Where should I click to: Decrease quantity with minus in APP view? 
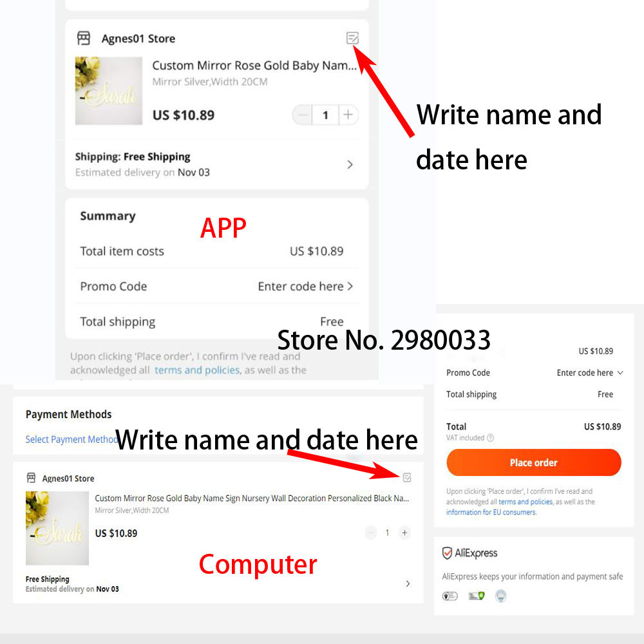click(303, 115)
